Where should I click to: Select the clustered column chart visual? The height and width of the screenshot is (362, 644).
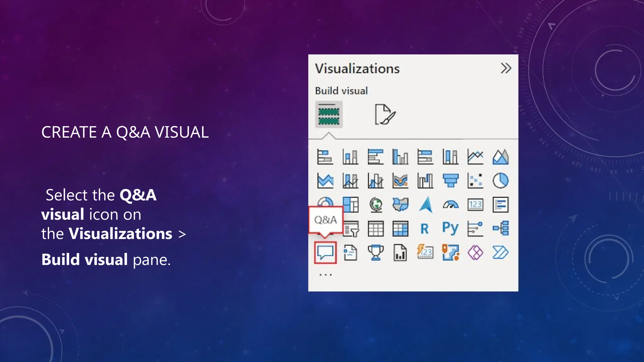point(400,156)
